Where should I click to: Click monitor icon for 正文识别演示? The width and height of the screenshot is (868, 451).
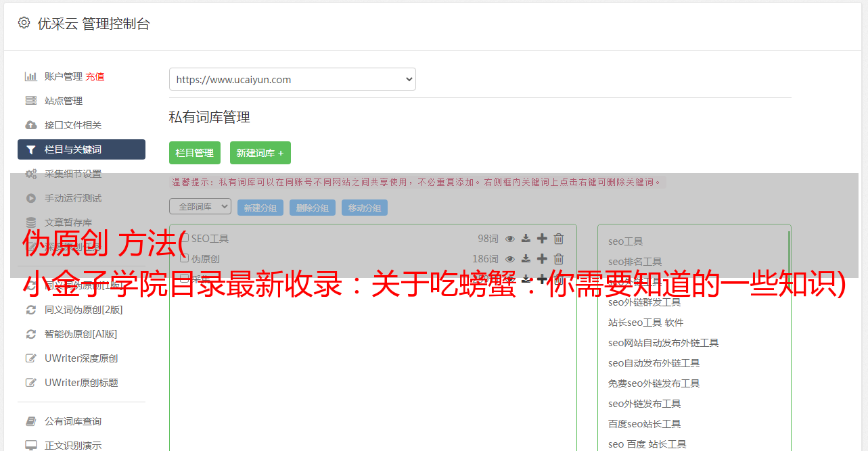[30, 446]
